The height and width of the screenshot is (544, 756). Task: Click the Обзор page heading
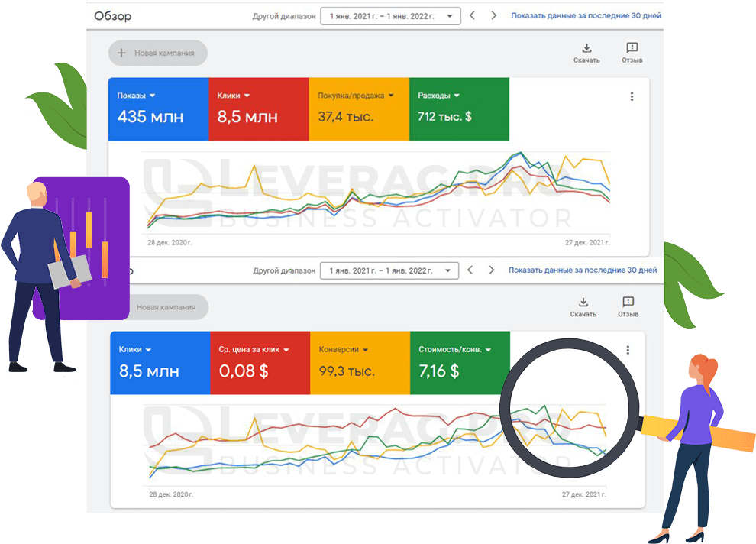tap(112, 16)
